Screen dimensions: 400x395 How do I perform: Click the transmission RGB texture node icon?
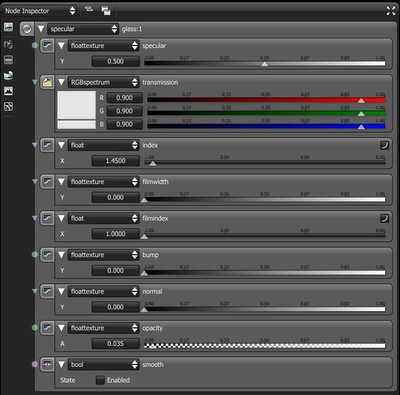pyautogui.click(x=47, y=82)
